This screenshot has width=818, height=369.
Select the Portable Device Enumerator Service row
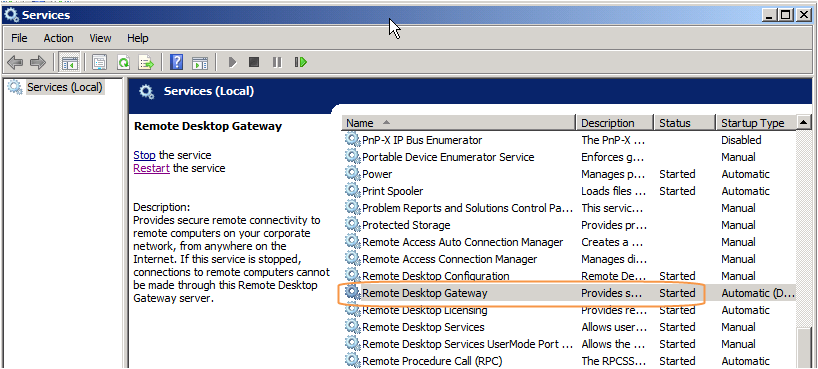click(x=570, y=157)
